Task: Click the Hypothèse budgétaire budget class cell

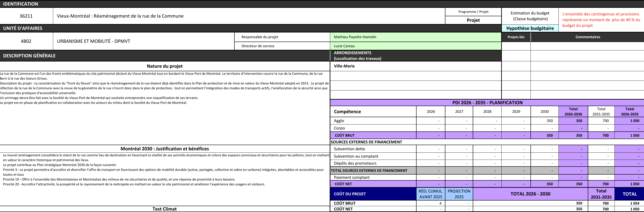Action: point(530,28)
